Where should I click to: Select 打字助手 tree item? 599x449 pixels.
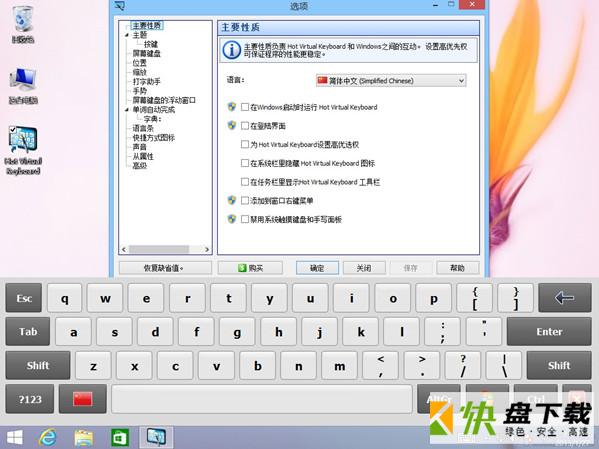pyautogui.click(x=146, y=81)
